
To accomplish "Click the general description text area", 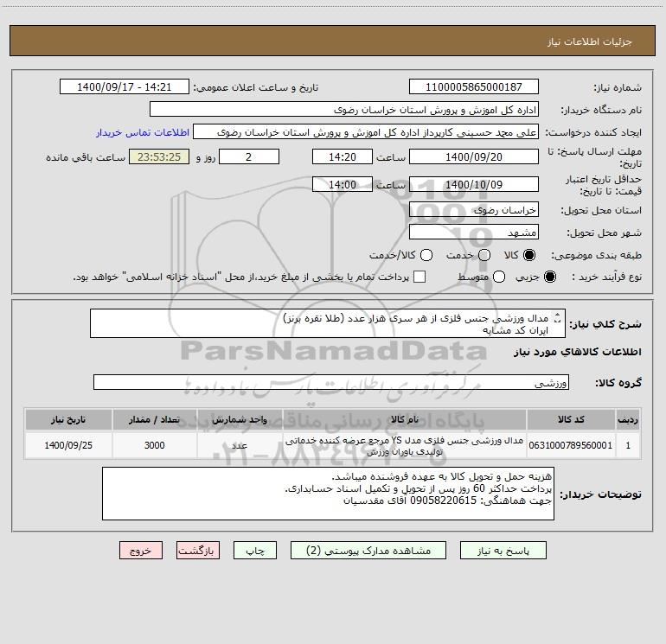I will click(328, 323).
